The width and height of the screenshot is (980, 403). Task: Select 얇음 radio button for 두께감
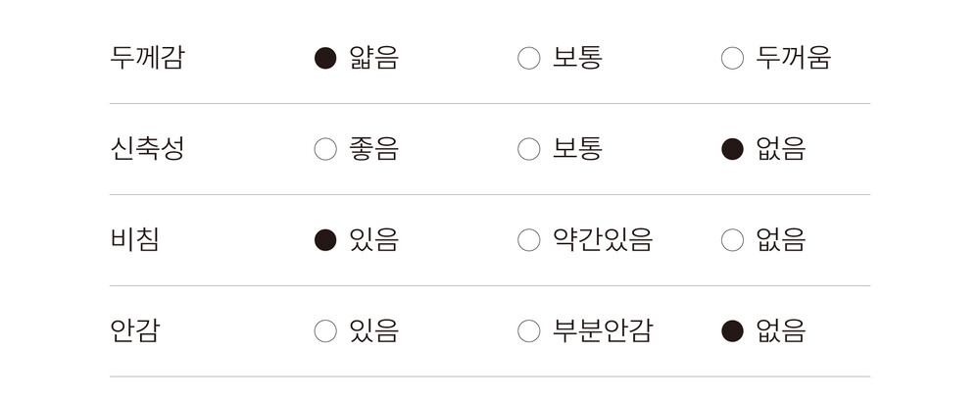pyautogui.click(x=325, y=59)
